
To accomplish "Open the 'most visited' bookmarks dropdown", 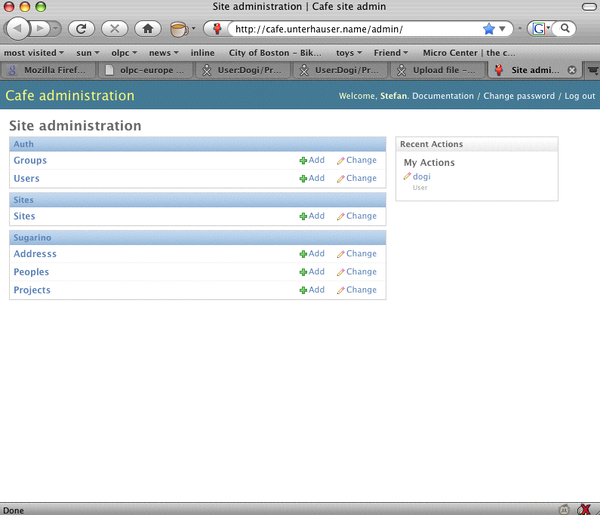I will coord(33,52).
